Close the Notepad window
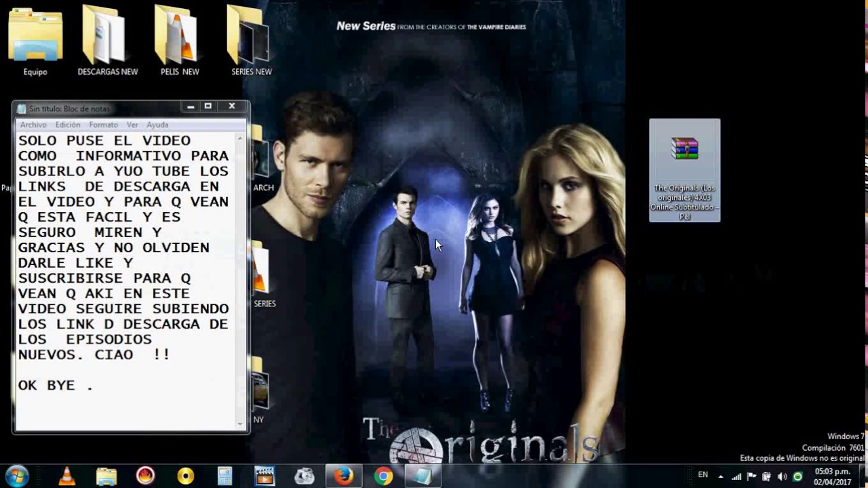This screenshot has height=488, width=868. (x=231, y=106)
